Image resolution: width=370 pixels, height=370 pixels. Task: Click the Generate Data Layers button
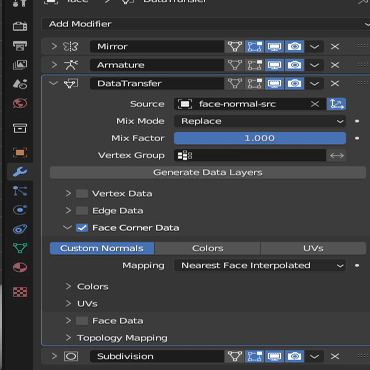pos(208,172)
